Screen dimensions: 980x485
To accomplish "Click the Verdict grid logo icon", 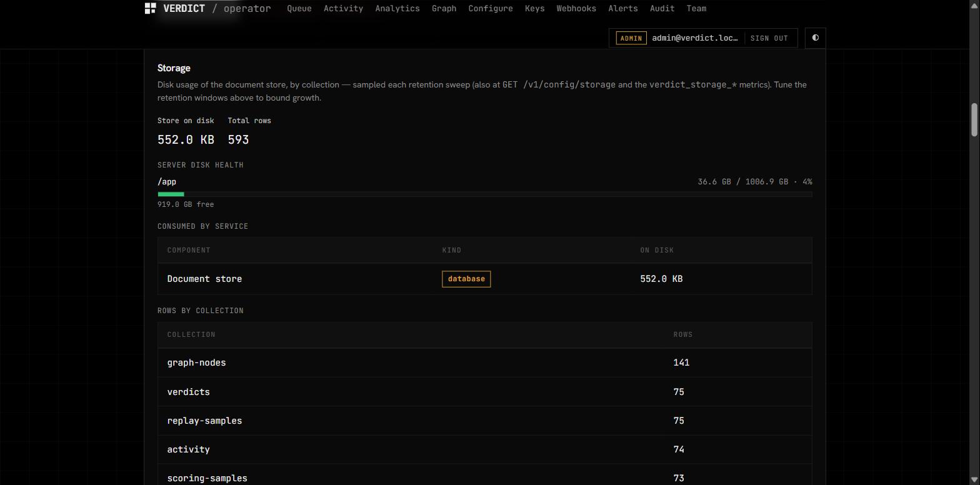I will tap(150, 8).
